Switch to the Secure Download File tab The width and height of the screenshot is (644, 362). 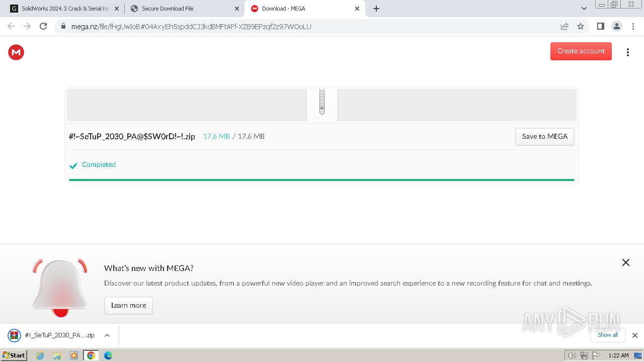coord(184,9)
